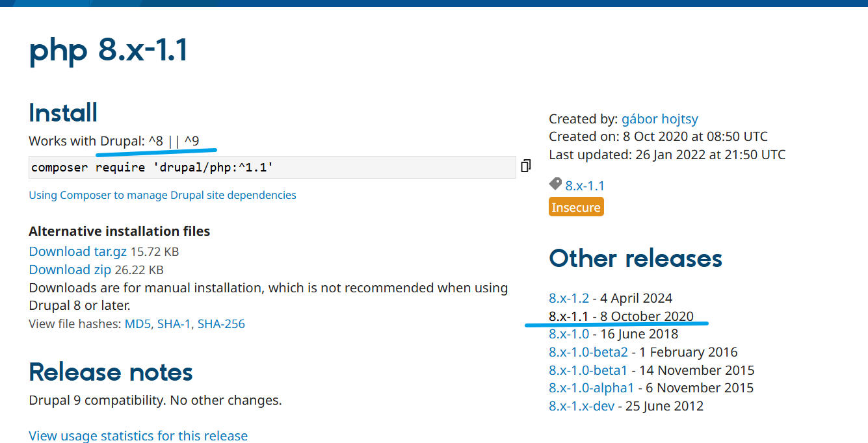The width and height of the screenshot is (868, 443).
Task: Open gábor hojtsy's profile link
Action: 659,119
